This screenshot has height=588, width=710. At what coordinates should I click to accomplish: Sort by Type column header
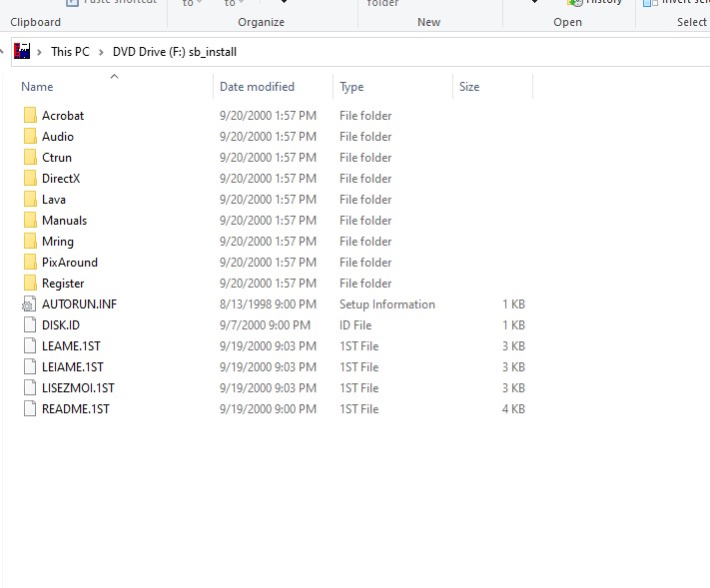(x=352, y=87)
